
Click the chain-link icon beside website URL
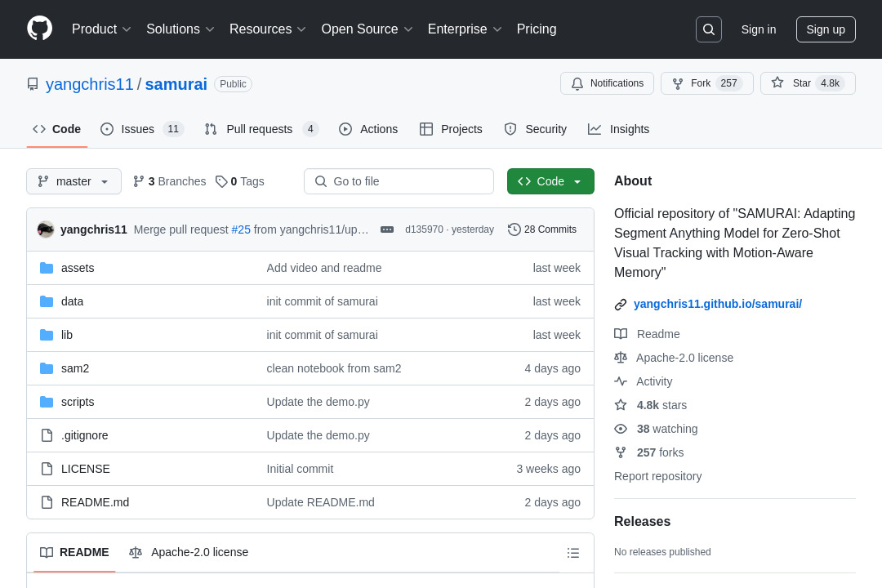point(621,305)
